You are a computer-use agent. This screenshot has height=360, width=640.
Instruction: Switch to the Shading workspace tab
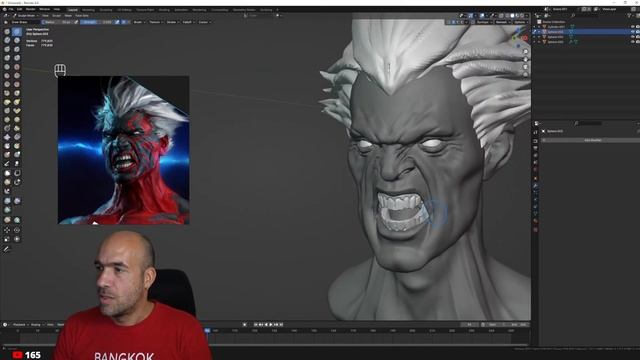tap(164, 9)
